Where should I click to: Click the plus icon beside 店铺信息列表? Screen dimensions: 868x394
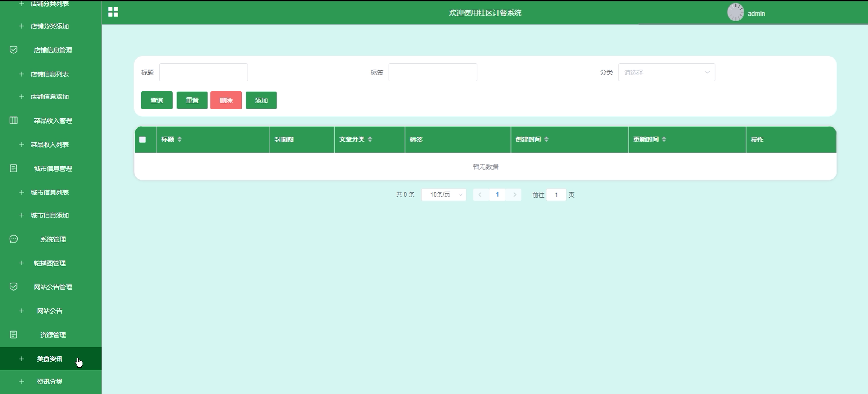click(21, 74)
